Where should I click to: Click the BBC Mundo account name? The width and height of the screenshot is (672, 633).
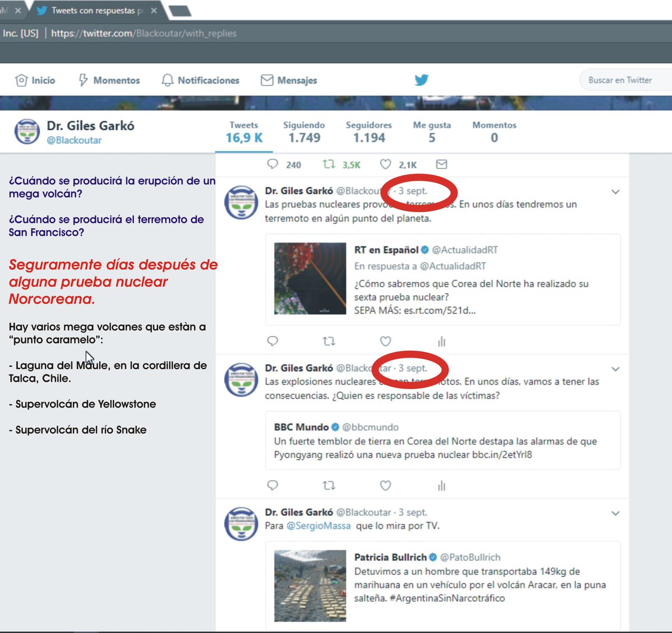[301, 427]
